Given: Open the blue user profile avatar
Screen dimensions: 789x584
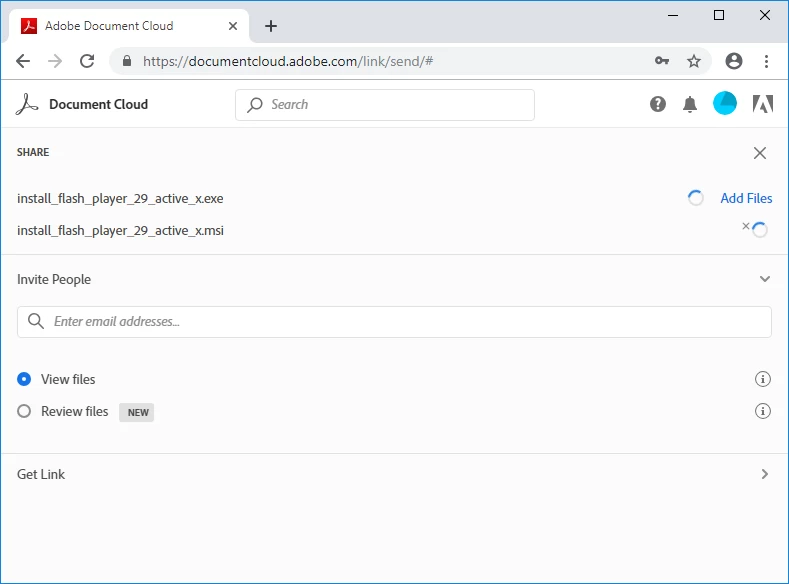Looking at the screenshot, I should (725, 104).
